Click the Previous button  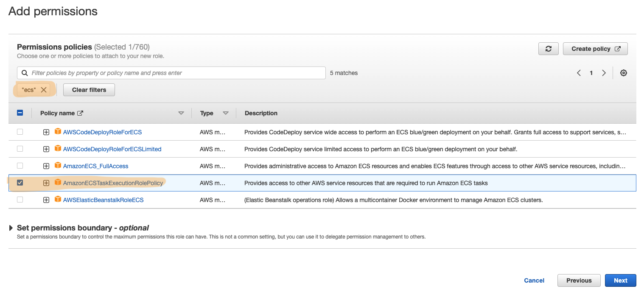pos(579,280)
